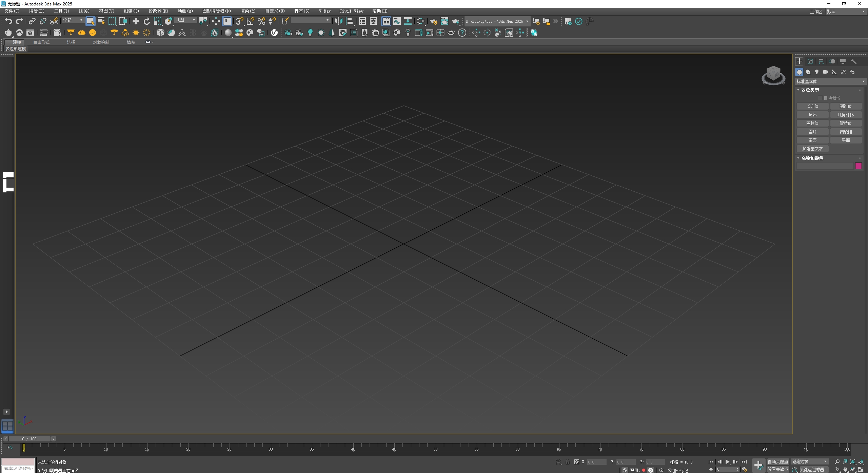
Task: Create a teapot with the 茶壶 button
Action: [x=813, y=140]
